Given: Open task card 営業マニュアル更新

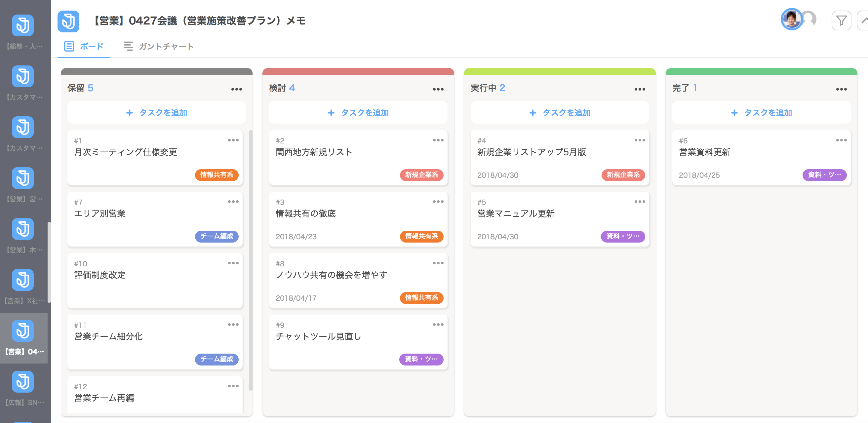Looking at the screenshot, I should click(x=560, y=219).
